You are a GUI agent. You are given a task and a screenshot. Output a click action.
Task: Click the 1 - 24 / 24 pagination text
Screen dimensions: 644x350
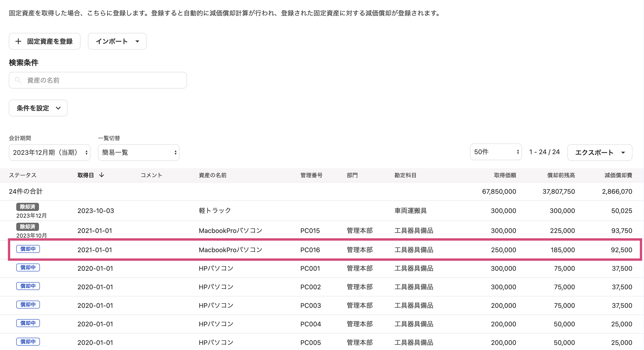tap(544, 152)
